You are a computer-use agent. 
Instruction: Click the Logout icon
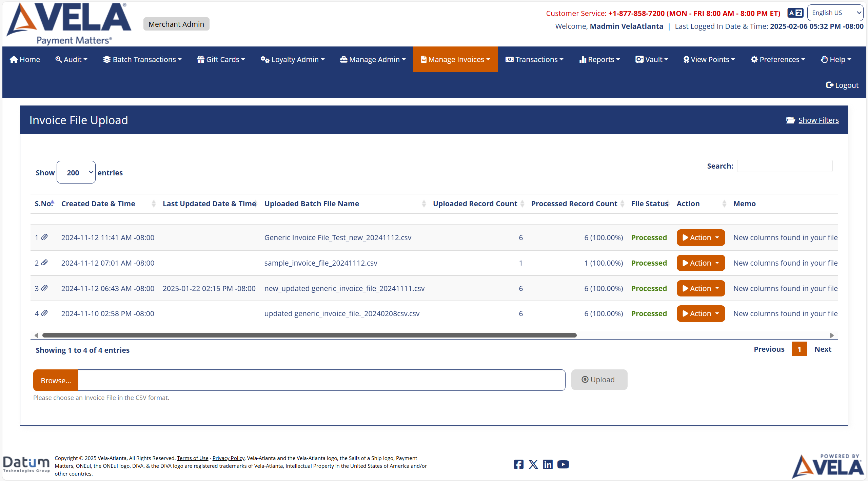[x=830, y=85]
